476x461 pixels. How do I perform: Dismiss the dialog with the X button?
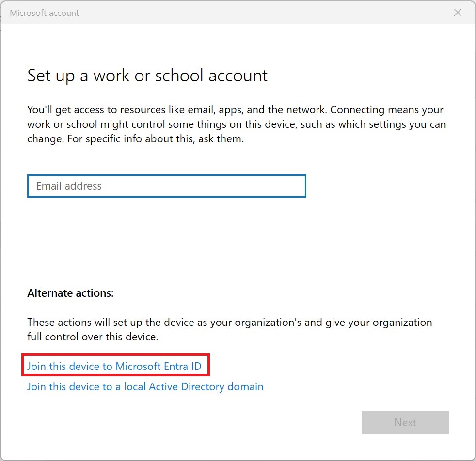coord(457,13)
